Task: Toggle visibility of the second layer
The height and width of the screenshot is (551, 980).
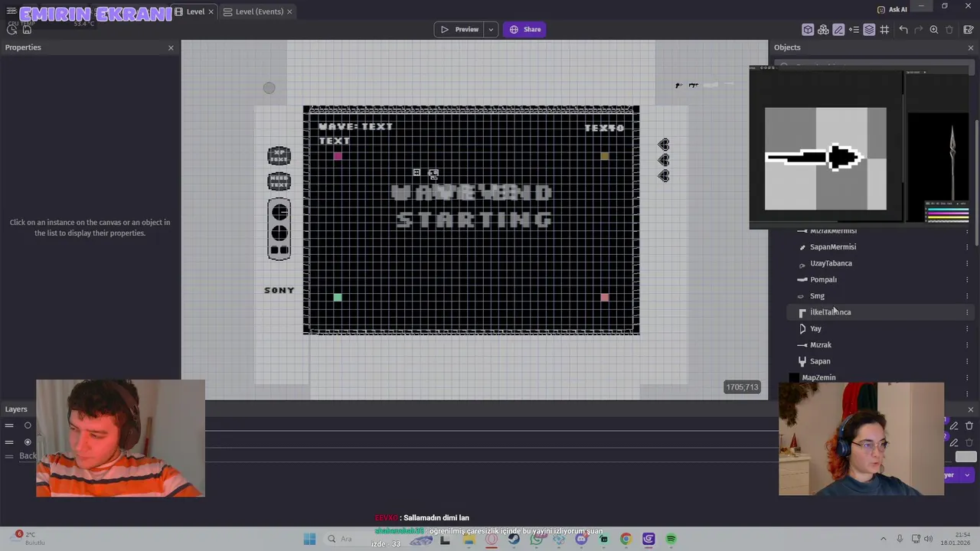Action: point(28,442)
